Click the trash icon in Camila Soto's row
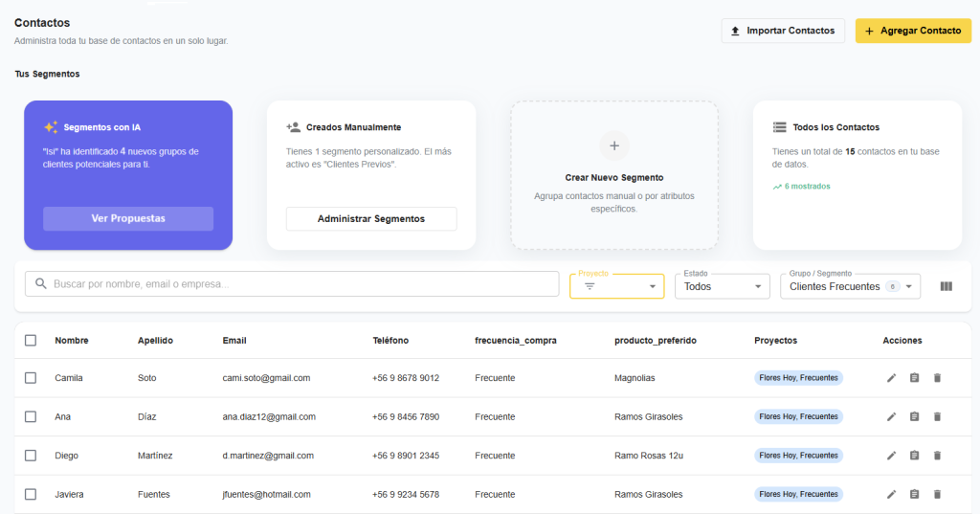 tap(937, 378)
